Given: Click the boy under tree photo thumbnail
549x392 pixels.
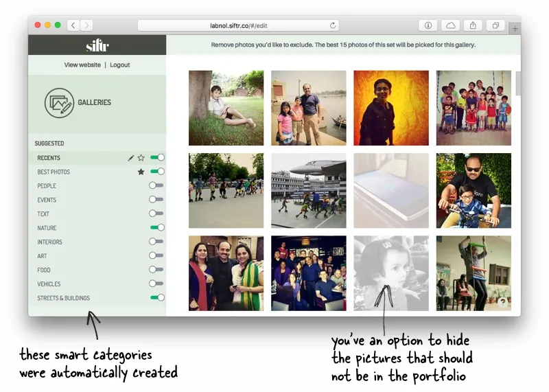Looking at the screenshot, I should pos(226,108).
